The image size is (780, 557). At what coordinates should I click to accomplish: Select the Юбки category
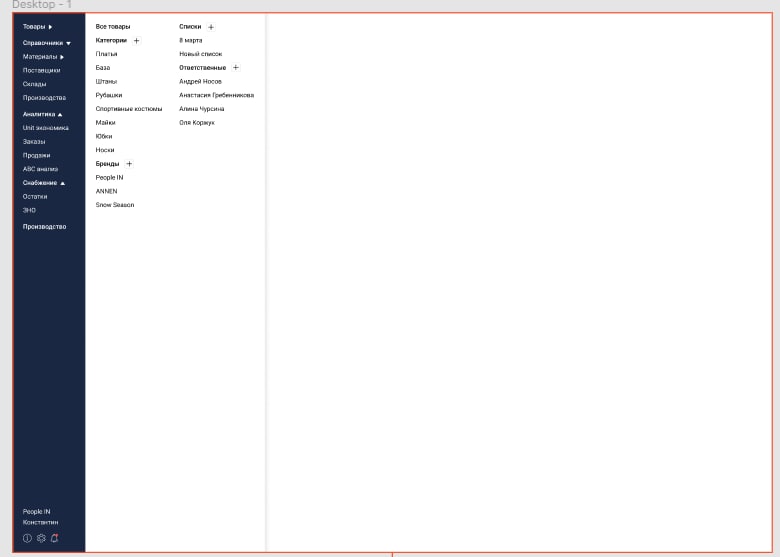104,136
